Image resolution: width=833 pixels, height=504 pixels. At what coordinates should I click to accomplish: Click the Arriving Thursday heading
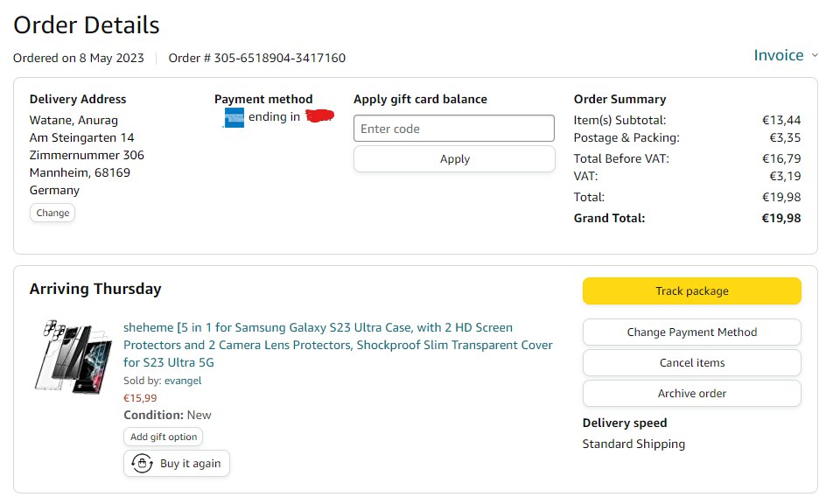click(x=95, y=289)
